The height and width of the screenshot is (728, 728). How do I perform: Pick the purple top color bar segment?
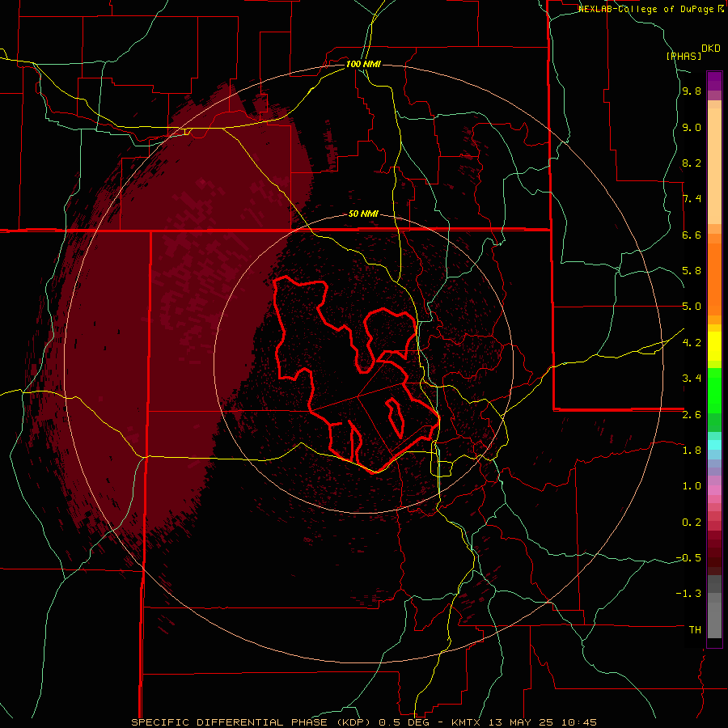point(714,81)
